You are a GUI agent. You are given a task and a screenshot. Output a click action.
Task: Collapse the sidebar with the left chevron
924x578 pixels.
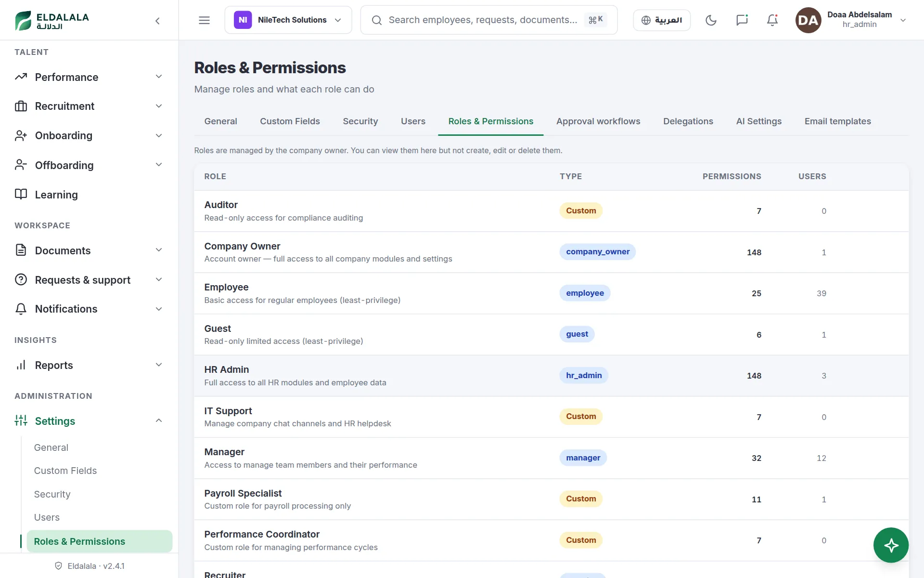click(x=157, y=21)
